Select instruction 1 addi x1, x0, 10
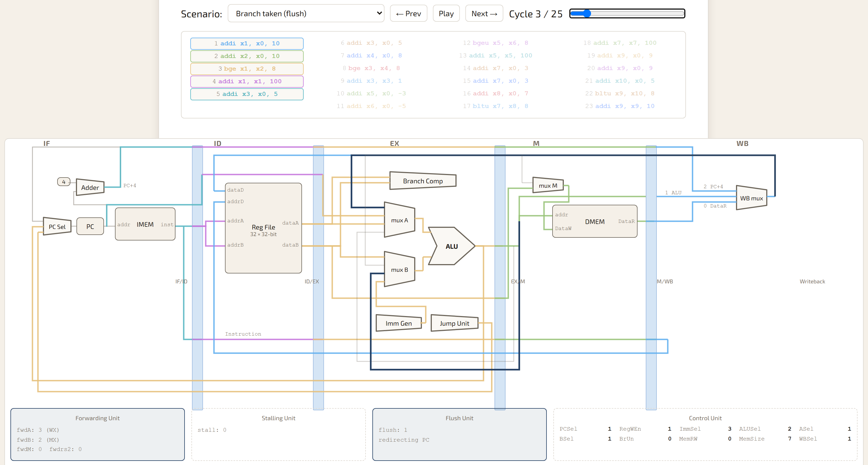 (247, 43)
